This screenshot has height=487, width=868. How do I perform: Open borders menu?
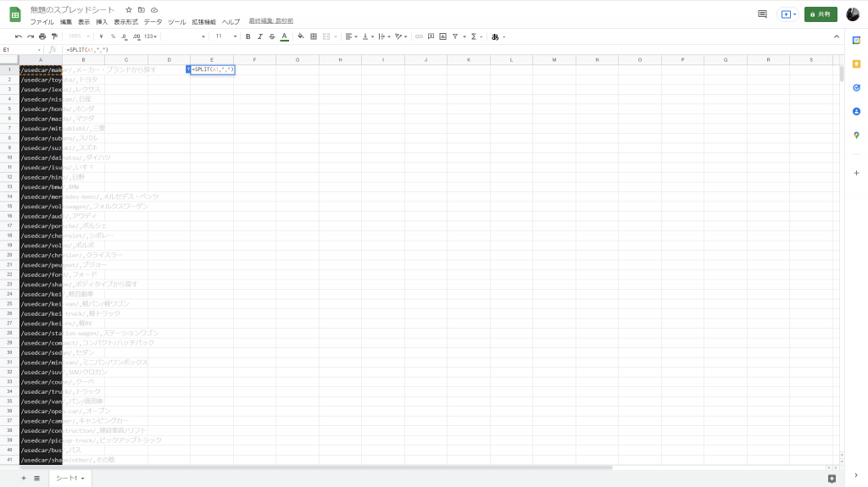(x=314, y=36)
